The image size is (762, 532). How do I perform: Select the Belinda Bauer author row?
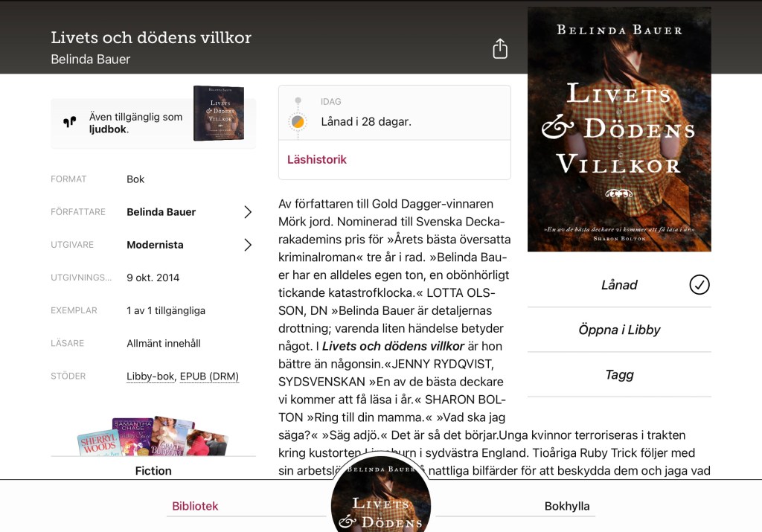[x=153, y=212]
